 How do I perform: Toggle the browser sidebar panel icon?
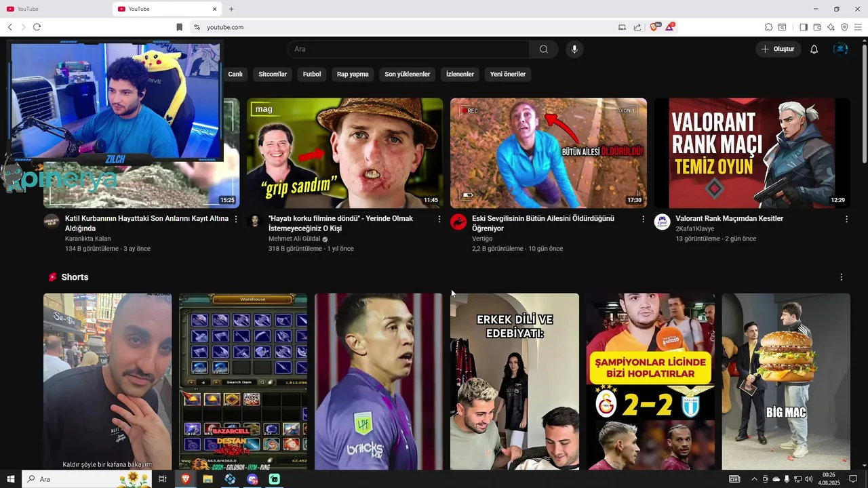click(x=804, y=27)
